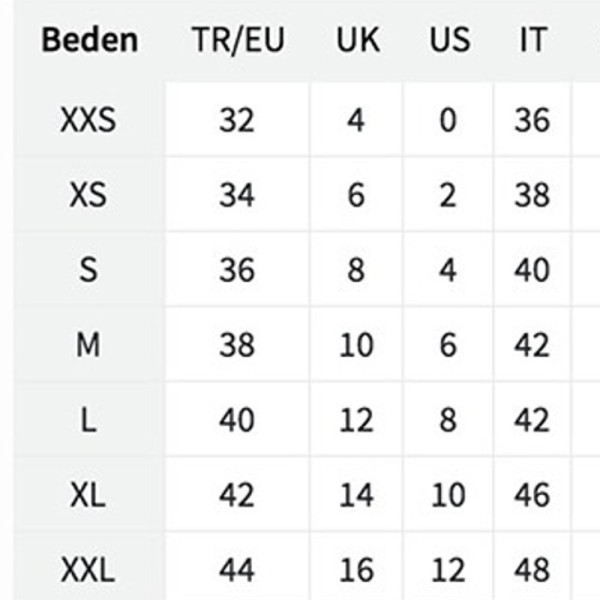The width and height of the screenshot is (600, 600).
Task: Click IT value 48 in XXL row
Action: coord(532,570)
